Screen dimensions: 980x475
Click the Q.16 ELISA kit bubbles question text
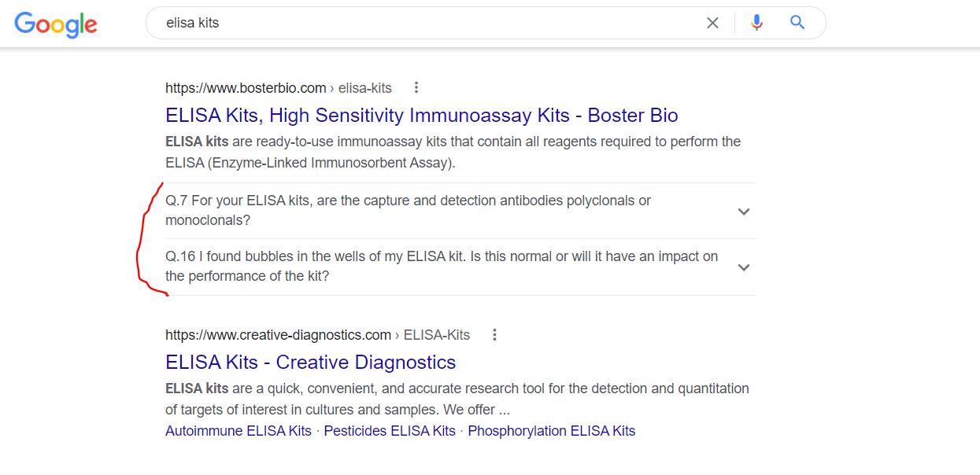[441, 267]
